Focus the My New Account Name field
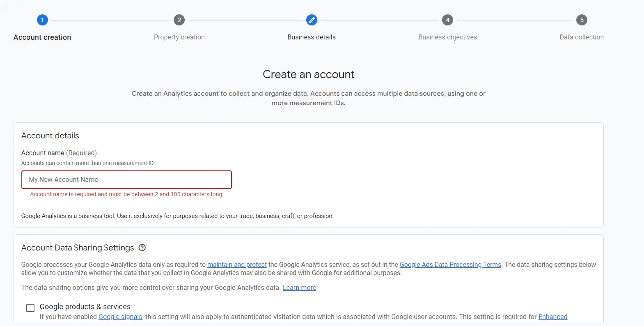Image resolution: width=644 pixels, height=326 pixels. [x=126, y=180]
